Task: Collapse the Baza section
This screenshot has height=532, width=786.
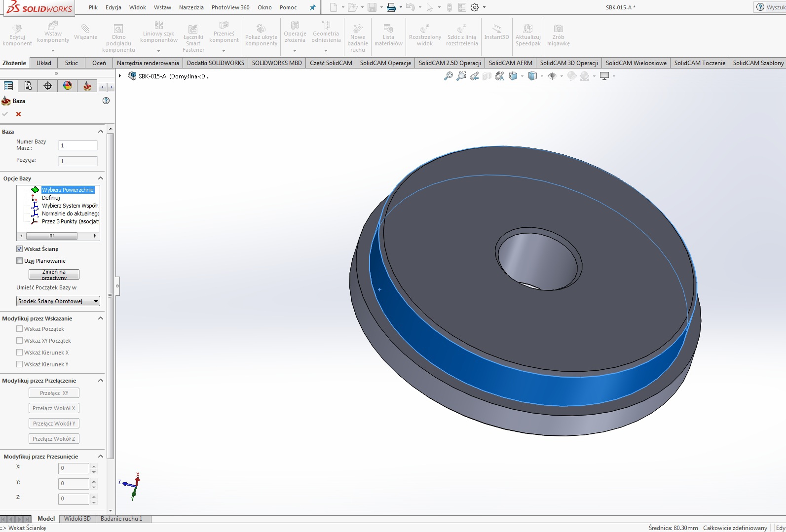Action: (x=101, y=132)
